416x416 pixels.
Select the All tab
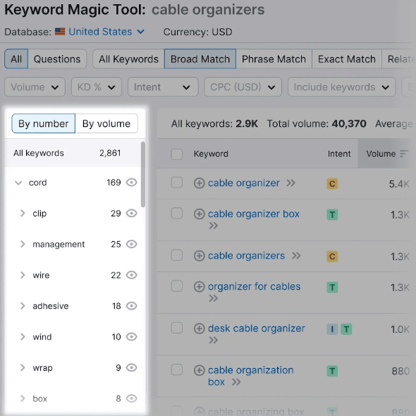pyautogui.click(x=16, y=59)
